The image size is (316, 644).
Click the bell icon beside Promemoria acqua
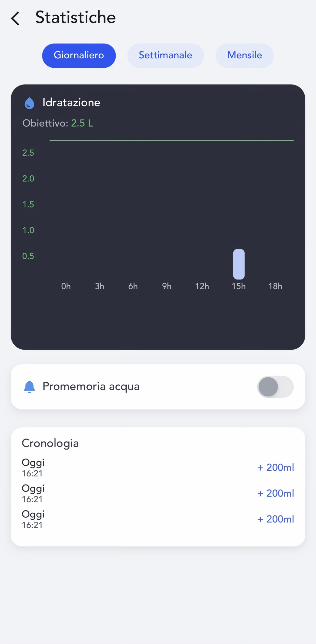click(x=29, y=387)
